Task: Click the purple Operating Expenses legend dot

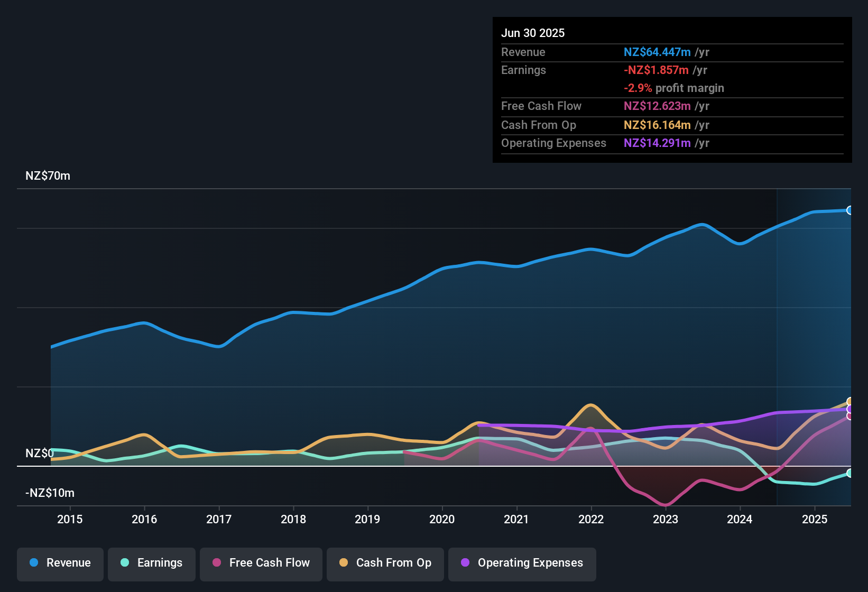Action: (x=465, y=563)
